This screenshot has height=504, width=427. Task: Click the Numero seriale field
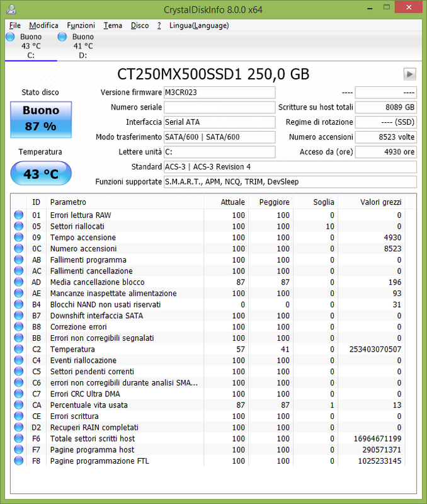[x=219, y=107]
